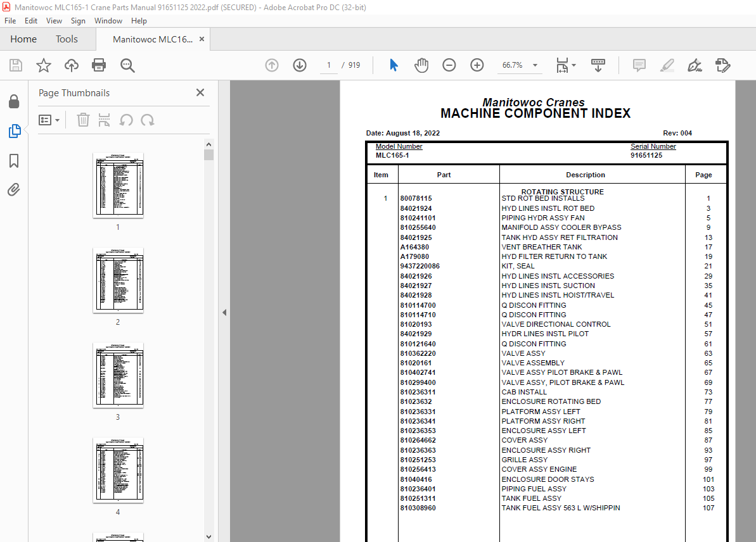This screenshot has height=542, width=756.
Task: Activate the Hand pan tool
Action: coord(421,65)
